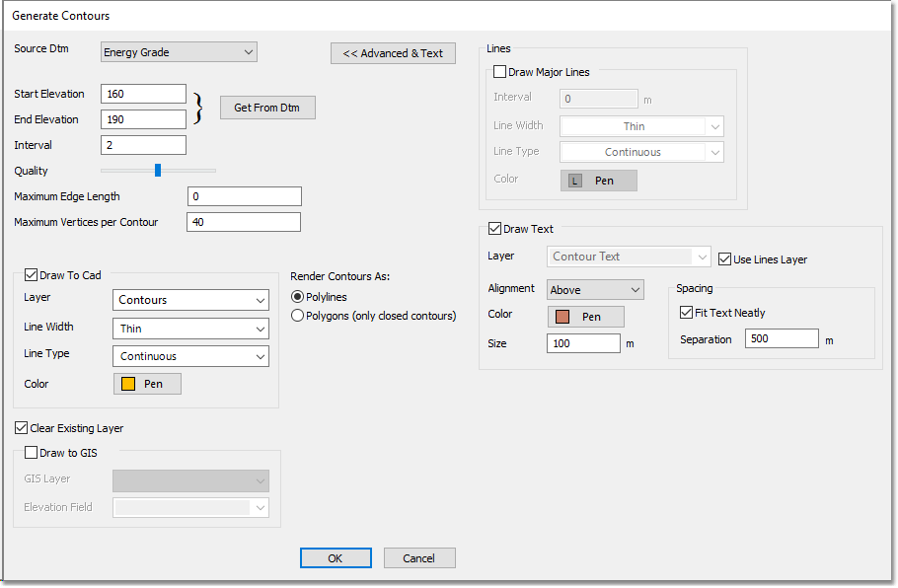The image size is (898, 588).
Task: Open the text Alignment dropdown showing Above
Action: [595, 290]
